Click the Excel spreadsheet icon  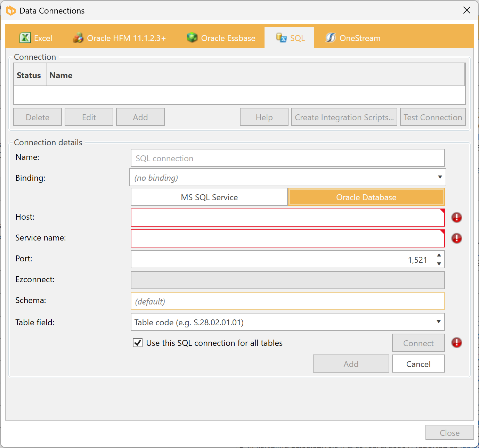pyautogui.click(x=25, y=38)
